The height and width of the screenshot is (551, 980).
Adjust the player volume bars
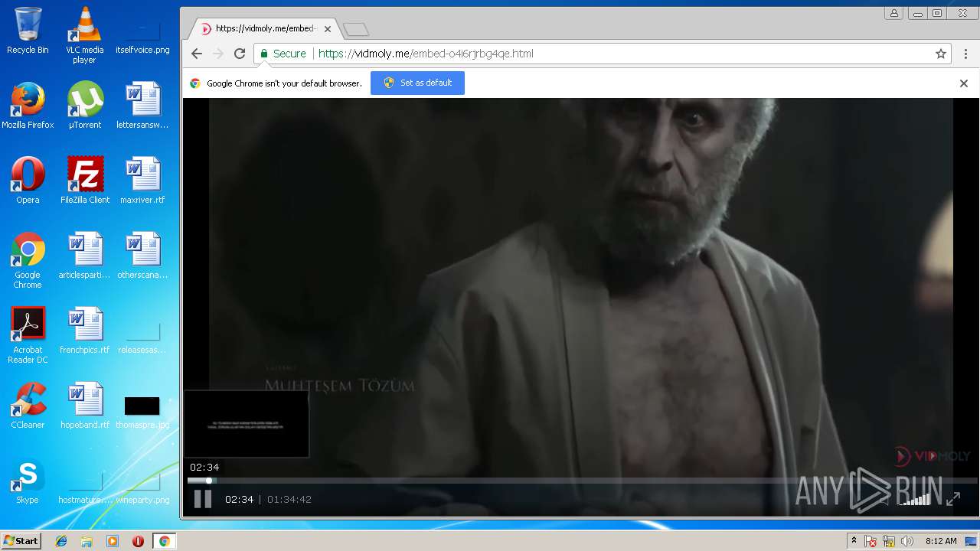pyautogui.click(x=914, y=499)
